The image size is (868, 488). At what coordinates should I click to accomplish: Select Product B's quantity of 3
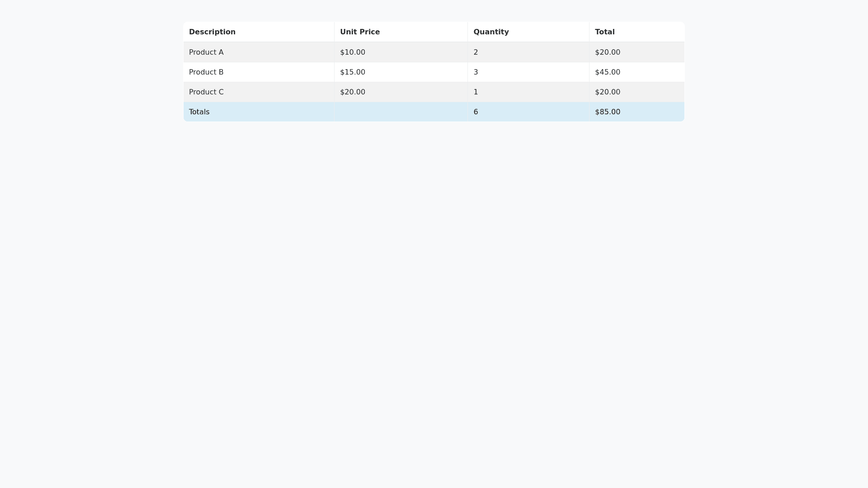(x=476, y=72)
